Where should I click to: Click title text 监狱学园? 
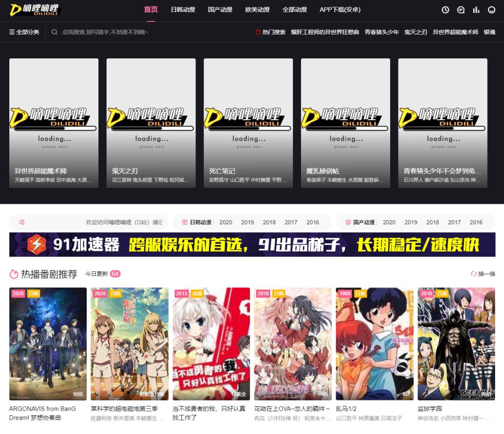(x=430, y=409)
